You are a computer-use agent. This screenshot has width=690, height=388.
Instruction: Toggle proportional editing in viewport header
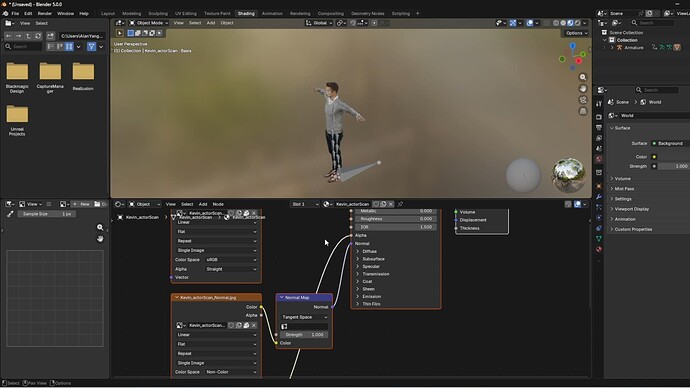click(374, 23)
